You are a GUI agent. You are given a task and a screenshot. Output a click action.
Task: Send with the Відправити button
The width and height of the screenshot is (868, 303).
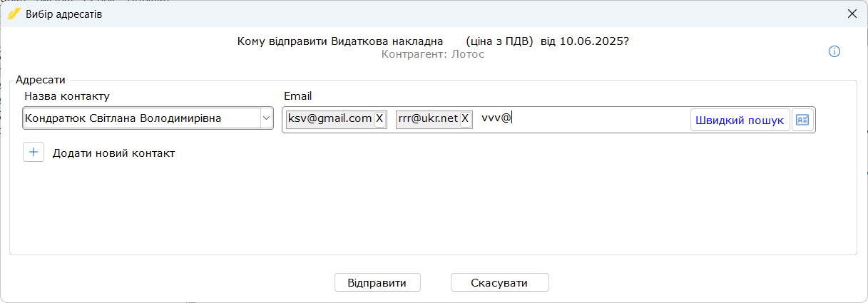tap(377, 283)
